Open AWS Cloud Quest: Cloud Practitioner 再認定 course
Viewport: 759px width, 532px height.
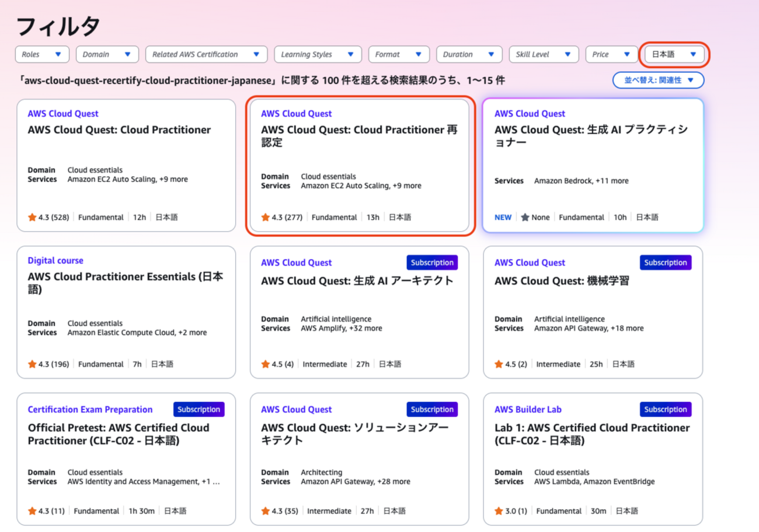click(x=360, y=136)
